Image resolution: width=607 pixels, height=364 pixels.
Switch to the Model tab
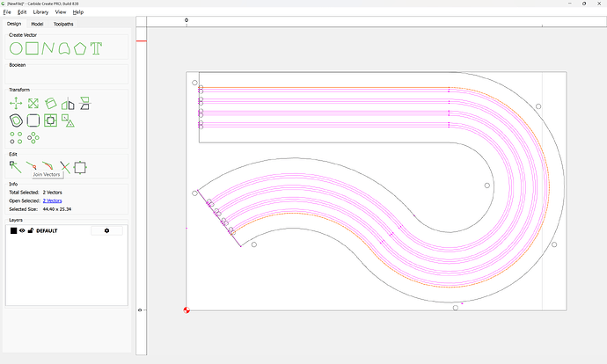(38, 24)
